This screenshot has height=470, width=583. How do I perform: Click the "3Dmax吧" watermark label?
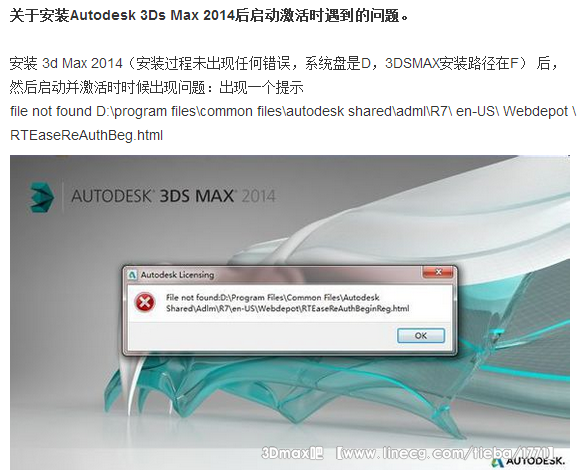pyautogui.click(x=292, y=453)
